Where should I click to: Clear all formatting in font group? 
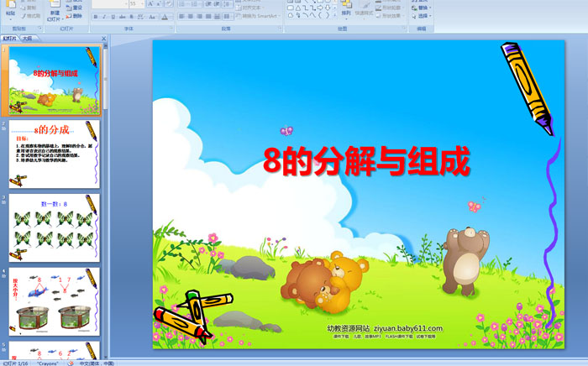pyautogui.click(x=168, y=4)
